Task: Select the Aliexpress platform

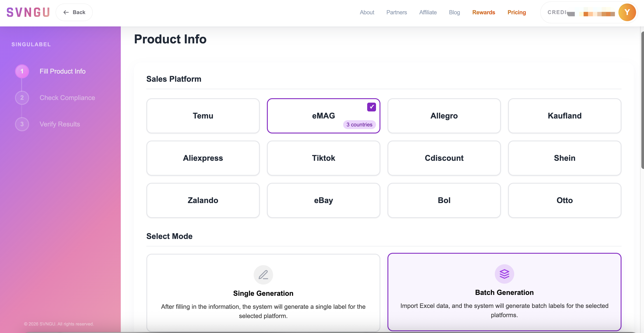Action: [x=203, y=158]
